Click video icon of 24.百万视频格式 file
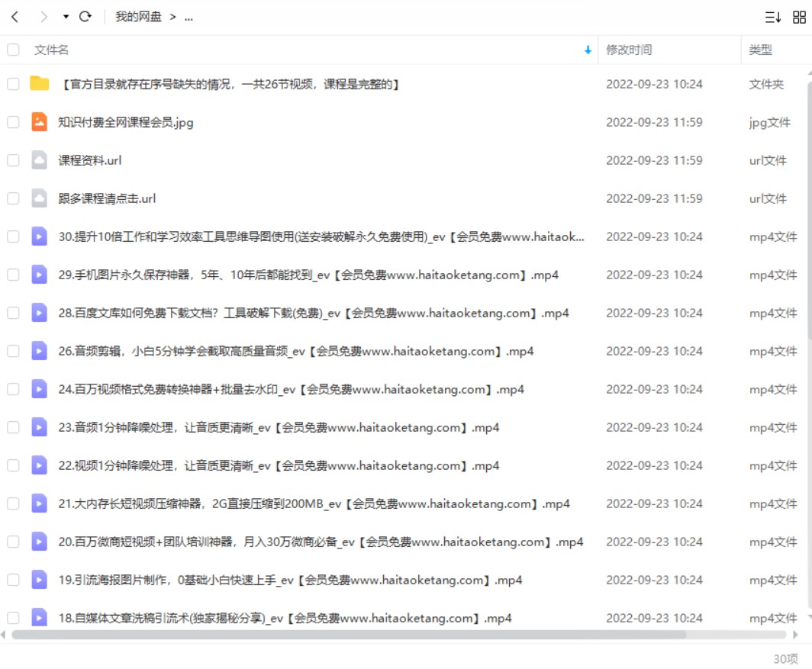812x669 pixels. click(x=40, y=389)
